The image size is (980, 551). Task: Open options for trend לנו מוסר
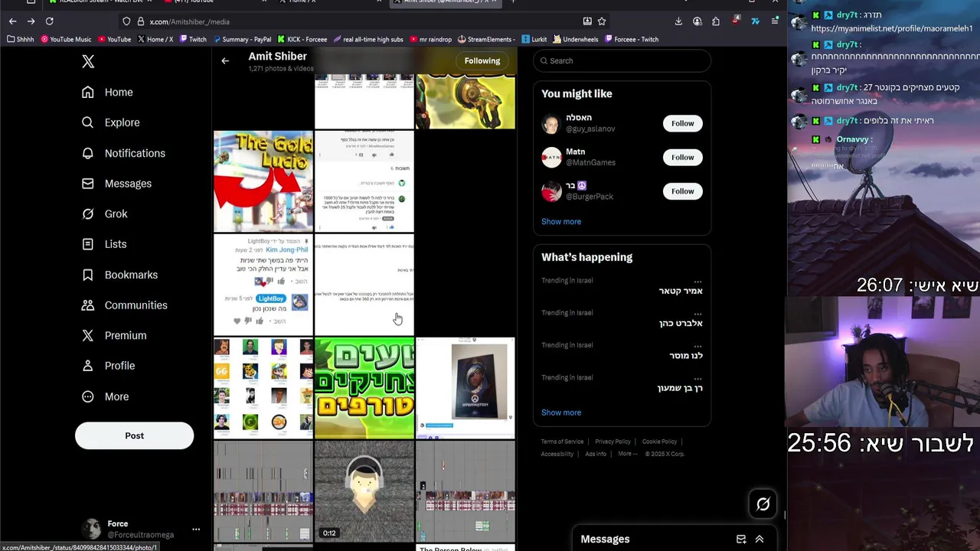pos(697,346)
